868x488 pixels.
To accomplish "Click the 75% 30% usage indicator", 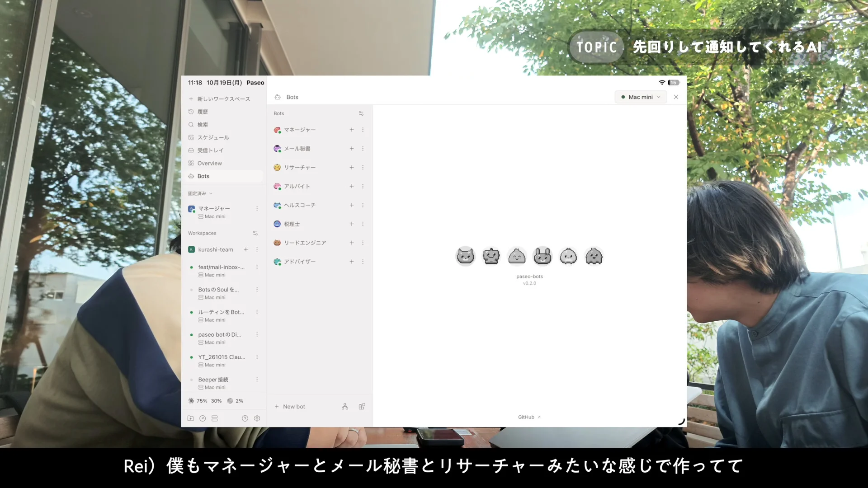I will [205, 401].
